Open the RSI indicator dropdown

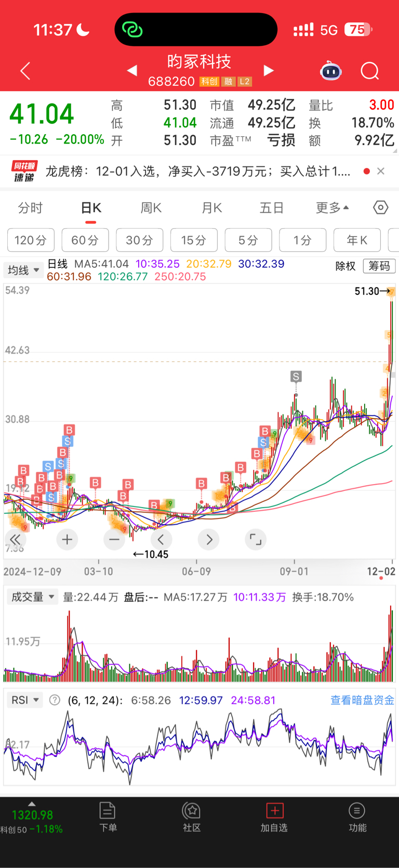tap(25, 700)
